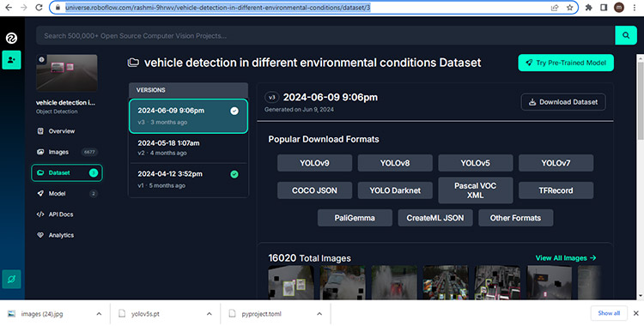Choose the COCO JSON format
The width and height of the screenshot is (644, 326).
click(x=314, y=190)
